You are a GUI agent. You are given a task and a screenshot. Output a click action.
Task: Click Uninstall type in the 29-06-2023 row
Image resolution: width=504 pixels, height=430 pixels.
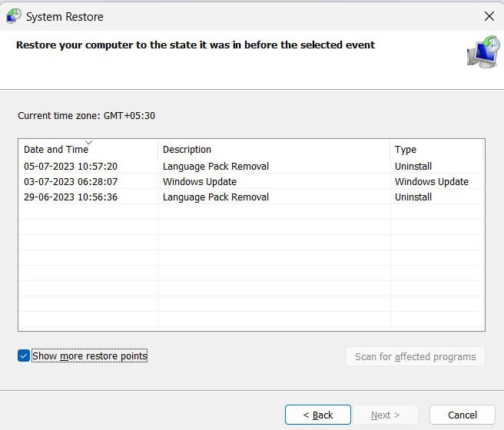point(413,197)
